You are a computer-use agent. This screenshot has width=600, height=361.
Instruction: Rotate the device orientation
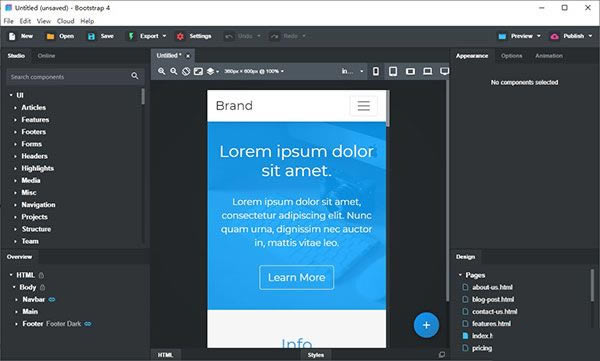click(186, 71)
